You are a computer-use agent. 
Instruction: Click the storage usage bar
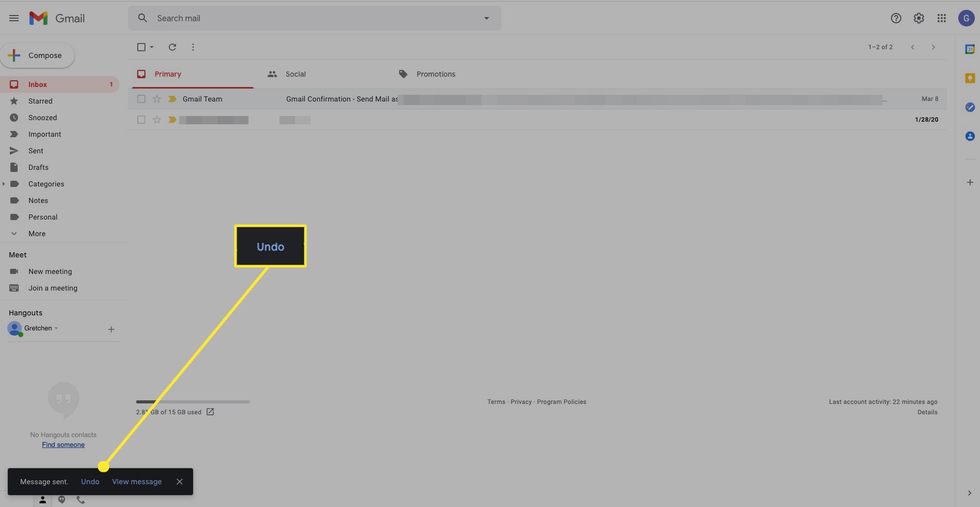(193, 401)
